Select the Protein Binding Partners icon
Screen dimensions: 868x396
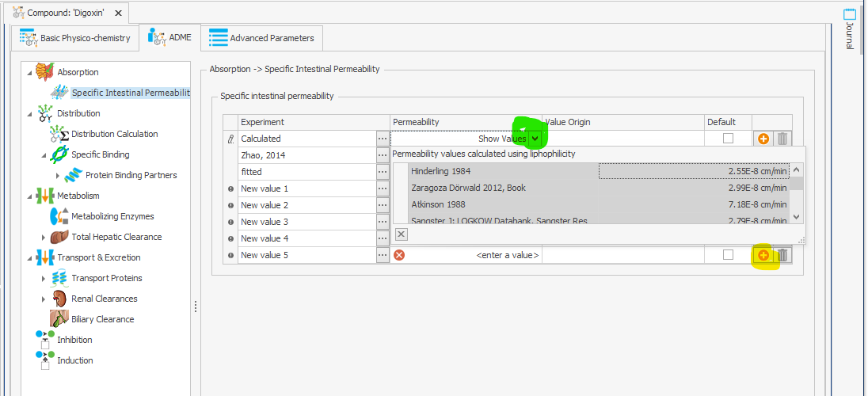(74, 175)
